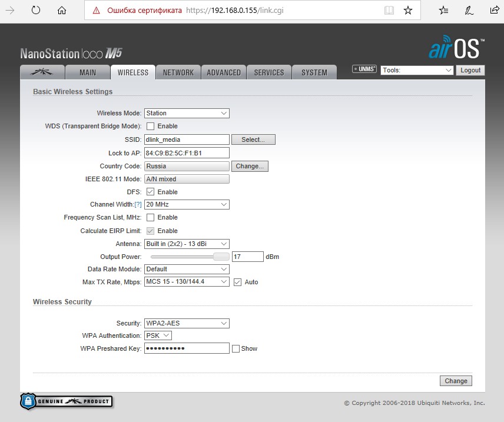The width and height of the screenshot is (504, 422).
Task: Enable WDS Transparent Bridge Mode checkbox
Action: 150,127
